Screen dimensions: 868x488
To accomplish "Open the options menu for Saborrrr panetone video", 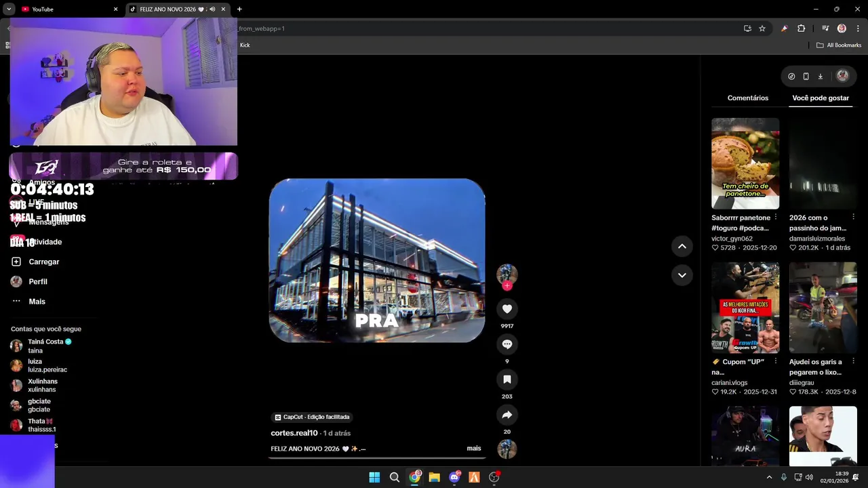I will coord(776,217).
